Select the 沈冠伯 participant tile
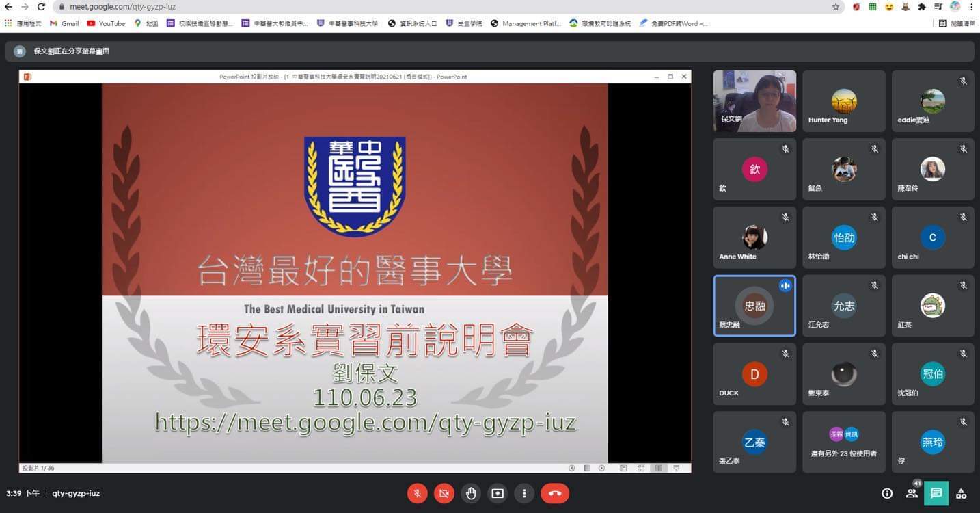The width and height of the screenshot is (980, 513). point(933,374)
